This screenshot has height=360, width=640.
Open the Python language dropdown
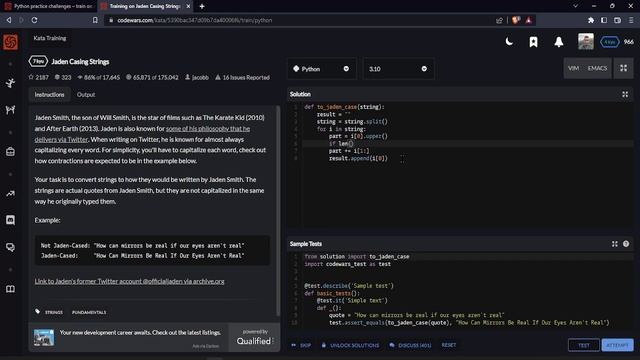coord(322,69)
